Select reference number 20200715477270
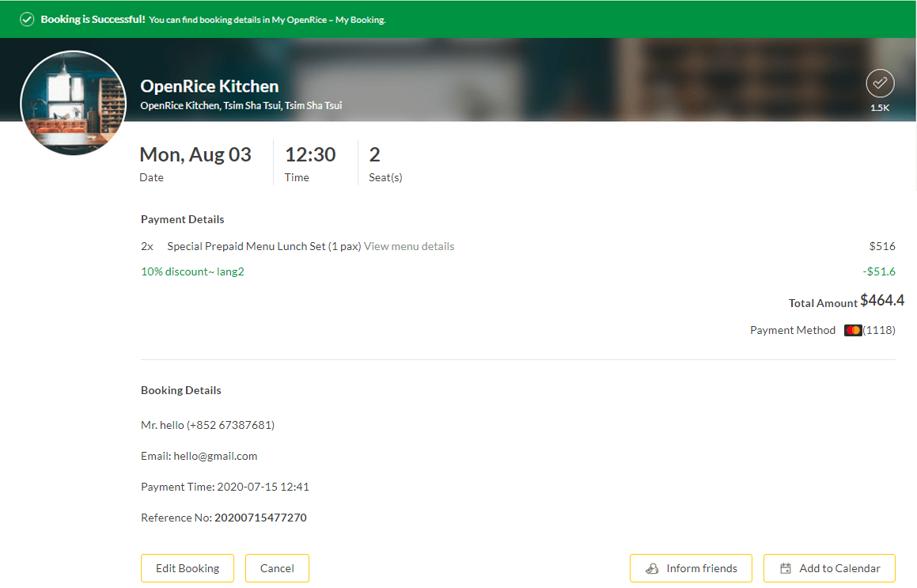The width and height of the screenshot is (917, 588). click(260, 518)
